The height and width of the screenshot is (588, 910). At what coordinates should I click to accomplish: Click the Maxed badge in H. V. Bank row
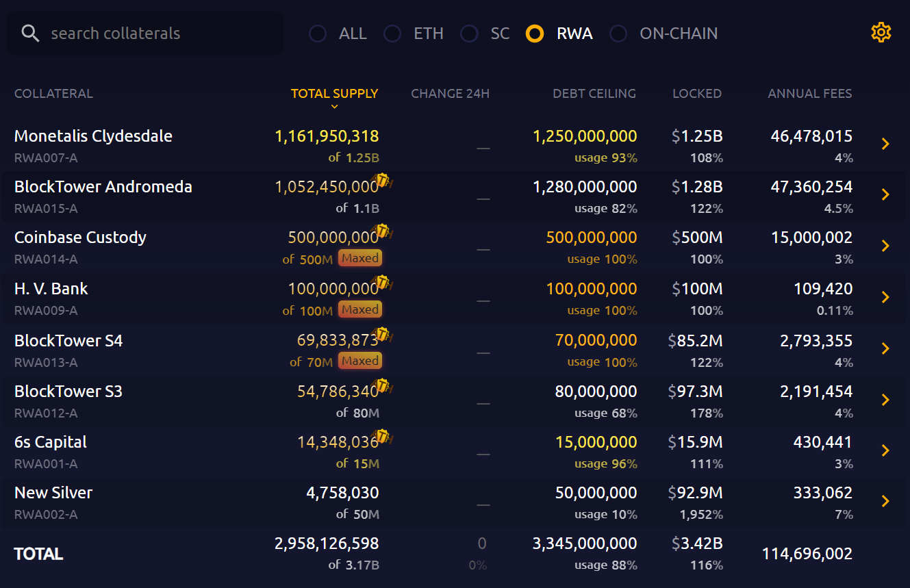click(x=360, y=309)
